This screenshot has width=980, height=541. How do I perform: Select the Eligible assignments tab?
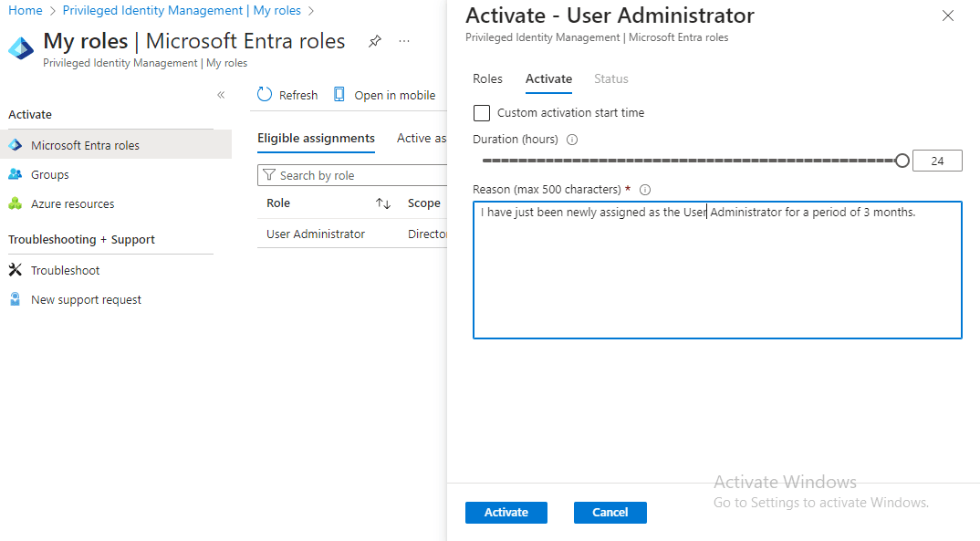(x=316, y=139)
